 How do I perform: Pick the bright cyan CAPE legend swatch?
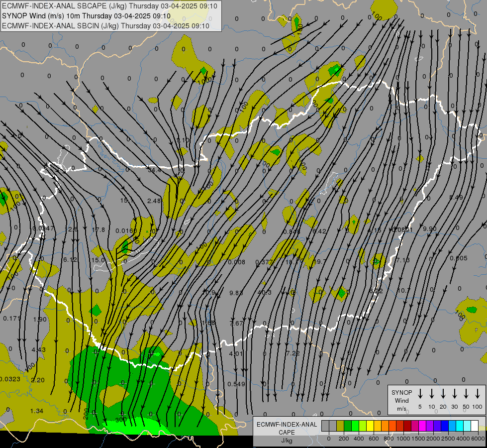point(459,426)
